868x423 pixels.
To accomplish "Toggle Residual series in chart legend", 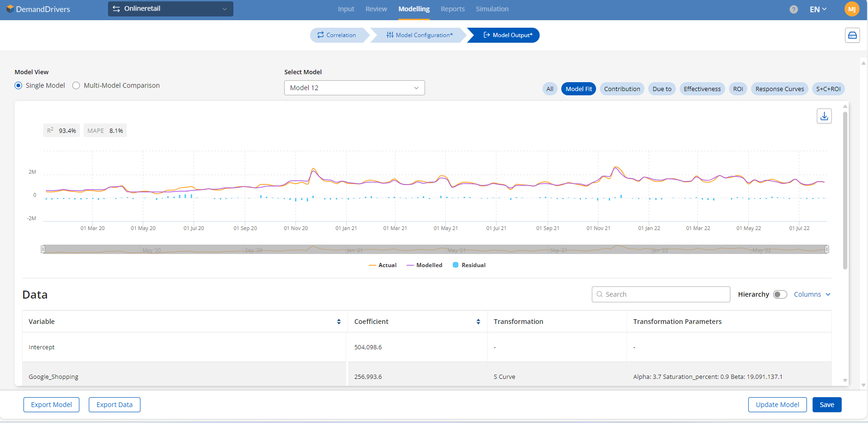I will (469, 265).
